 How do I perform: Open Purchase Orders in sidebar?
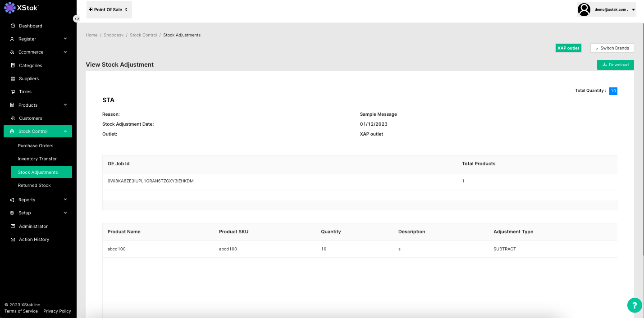tap(36, 146)
